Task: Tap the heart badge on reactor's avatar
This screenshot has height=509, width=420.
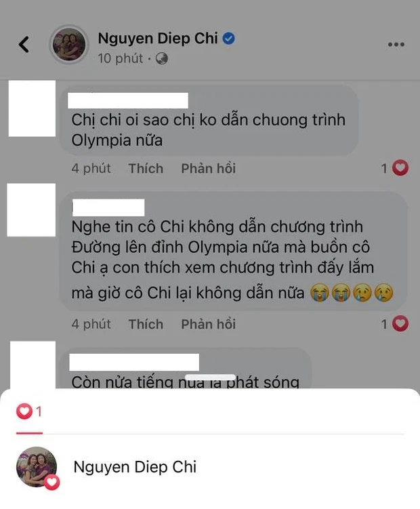Action: [52, 482]
